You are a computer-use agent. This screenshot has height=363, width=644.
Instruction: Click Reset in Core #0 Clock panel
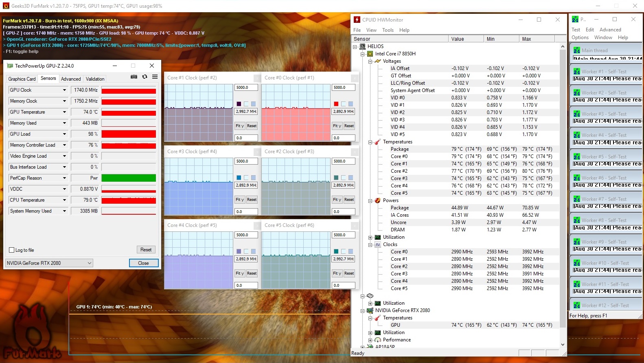(x=349, y=126)
